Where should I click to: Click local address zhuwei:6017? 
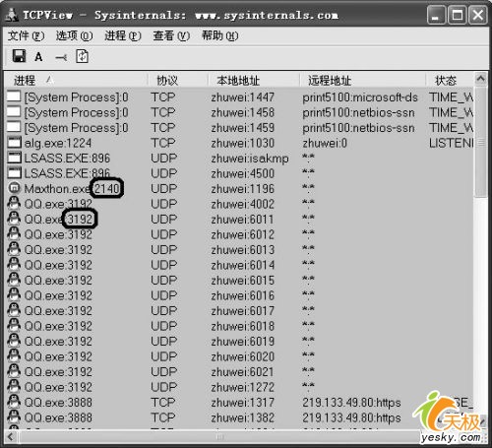[243, 311]
